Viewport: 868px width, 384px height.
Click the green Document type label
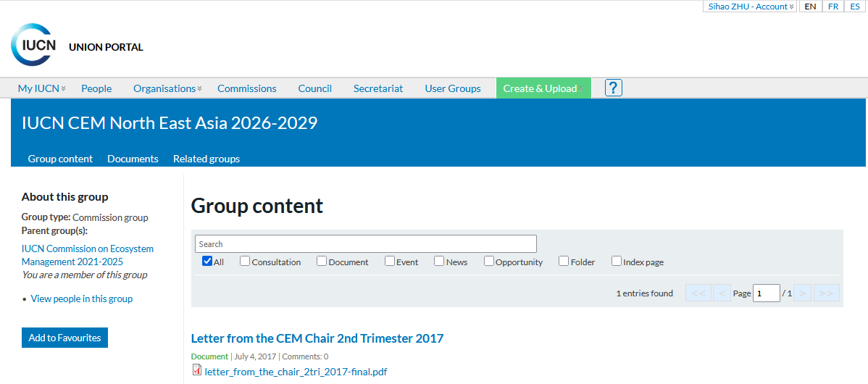pyautogui.click(x=209, y=356)
